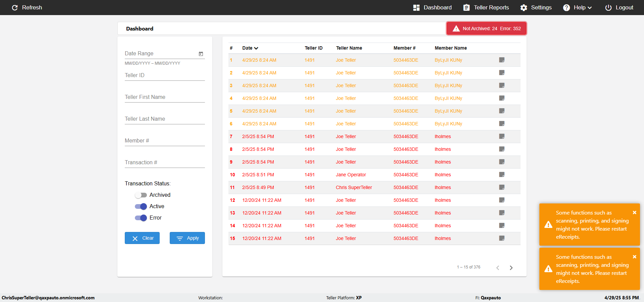Disable the Error status toggle
644x302 pixels.
141,218
